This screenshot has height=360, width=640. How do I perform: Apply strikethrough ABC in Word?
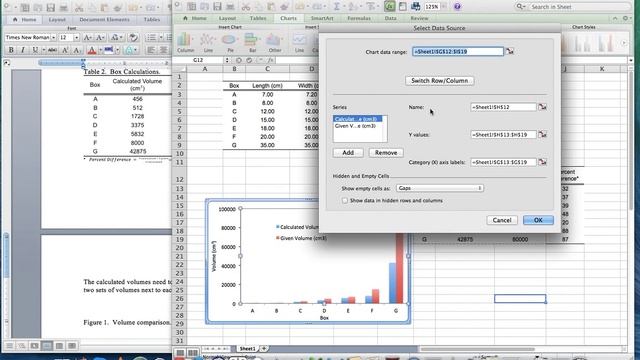52,50
